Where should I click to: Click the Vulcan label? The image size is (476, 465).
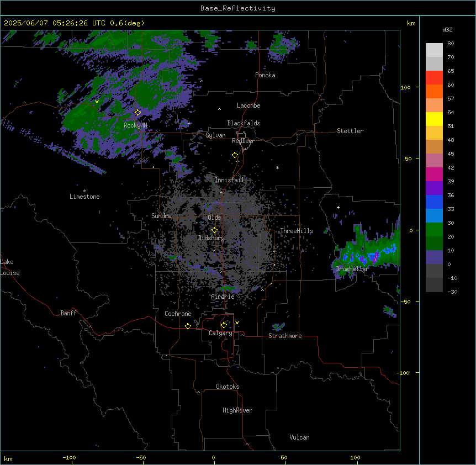click(x=300, y=437)
